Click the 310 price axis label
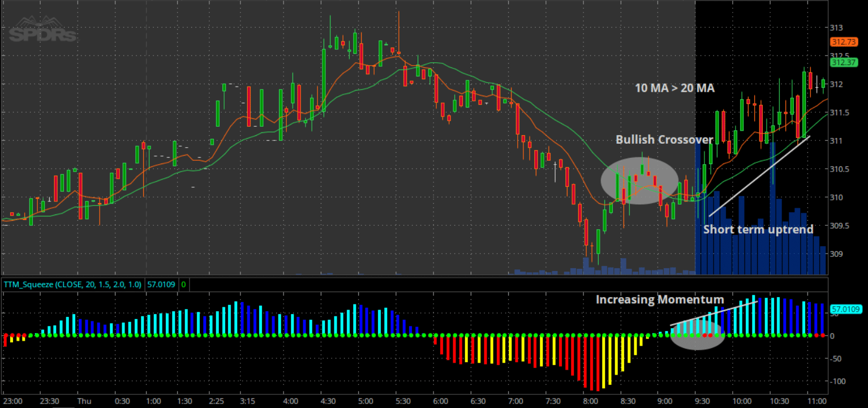868x408 pixels. click(x=837, y=197)
